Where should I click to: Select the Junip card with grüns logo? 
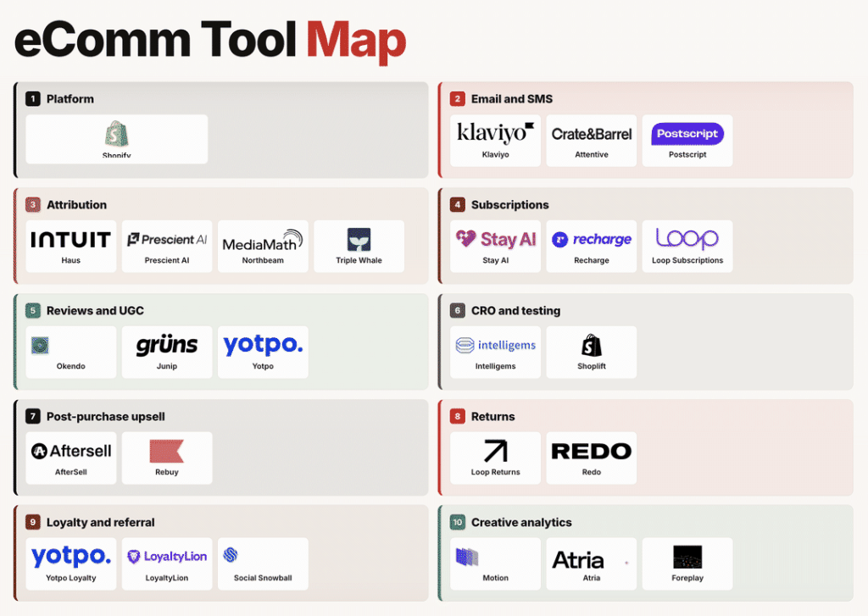[x=167, y=352]
